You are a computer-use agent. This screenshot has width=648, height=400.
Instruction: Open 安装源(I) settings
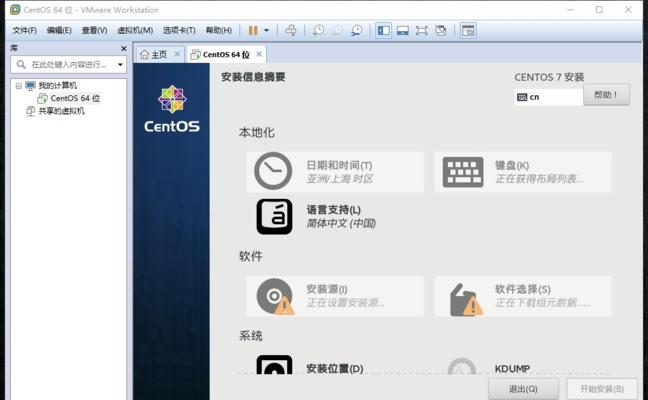tap(335, 296)
